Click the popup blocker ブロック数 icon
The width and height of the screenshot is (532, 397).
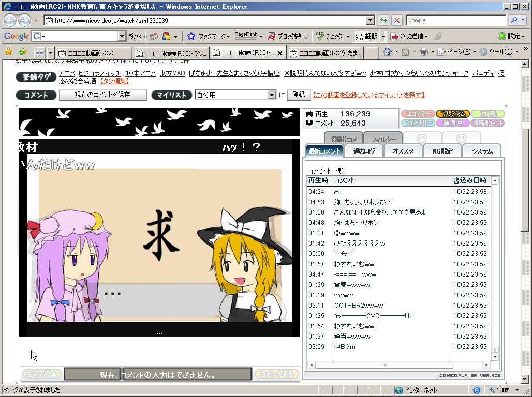tap(272, 36)
